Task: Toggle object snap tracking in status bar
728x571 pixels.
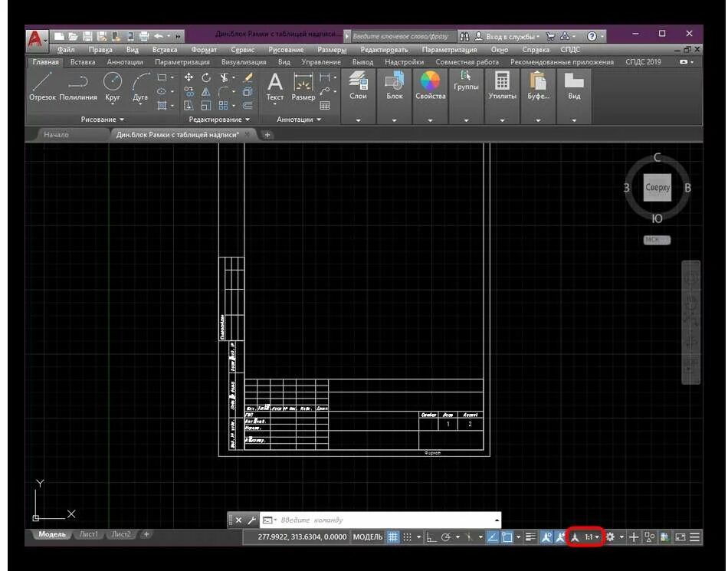Action: click(493, 537)
